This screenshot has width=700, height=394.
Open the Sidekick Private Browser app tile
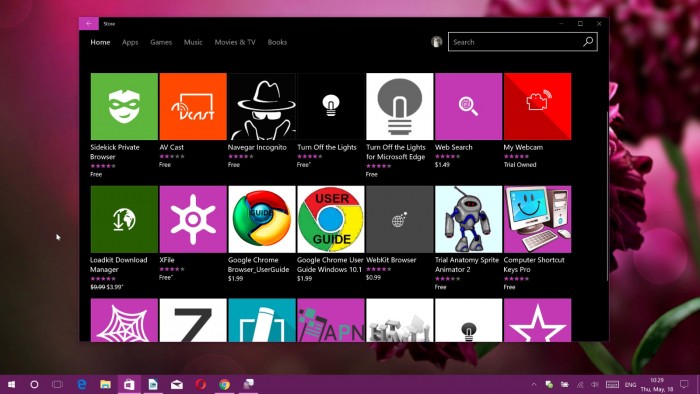point(124,106)
